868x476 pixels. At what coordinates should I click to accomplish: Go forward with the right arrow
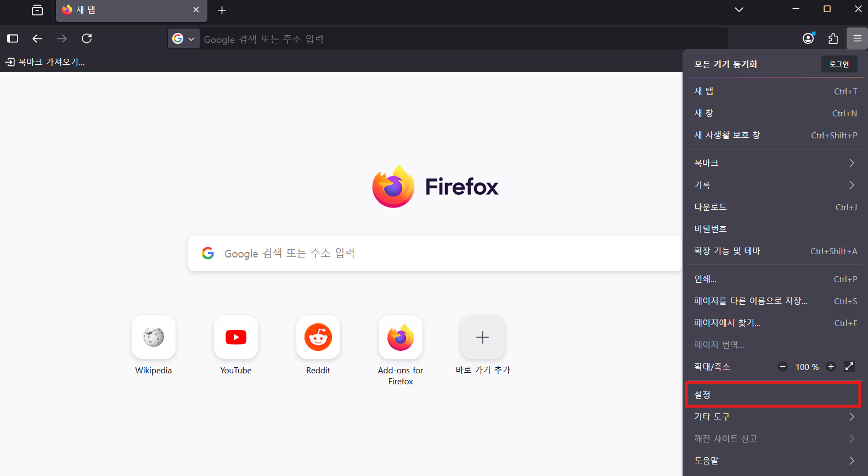point(62,38)
